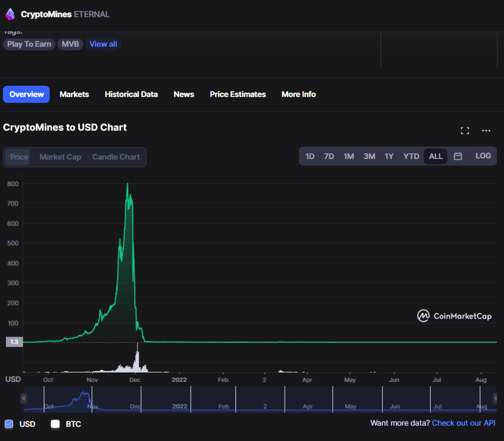Grab the right navigator range handle
Image resolution: width=504 pixels, height=441 pixels.
[x=495, y=398]
